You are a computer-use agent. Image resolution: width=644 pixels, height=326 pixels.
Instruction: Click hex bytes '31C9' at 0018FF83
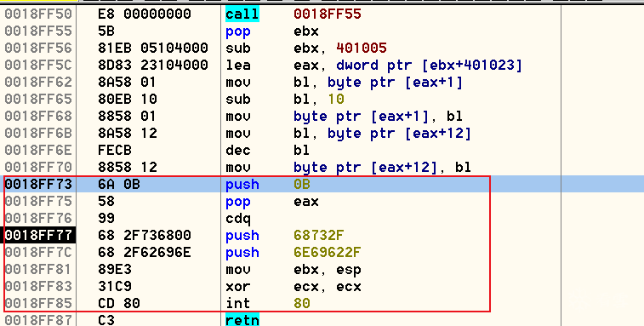(115, 287)
